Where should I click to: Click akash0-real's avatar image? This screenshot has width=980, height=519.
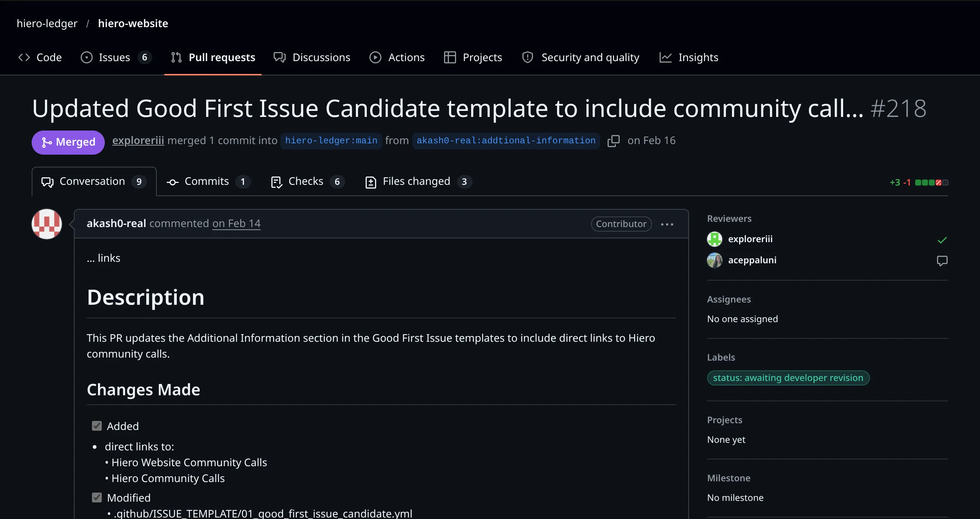coord(46,224)
